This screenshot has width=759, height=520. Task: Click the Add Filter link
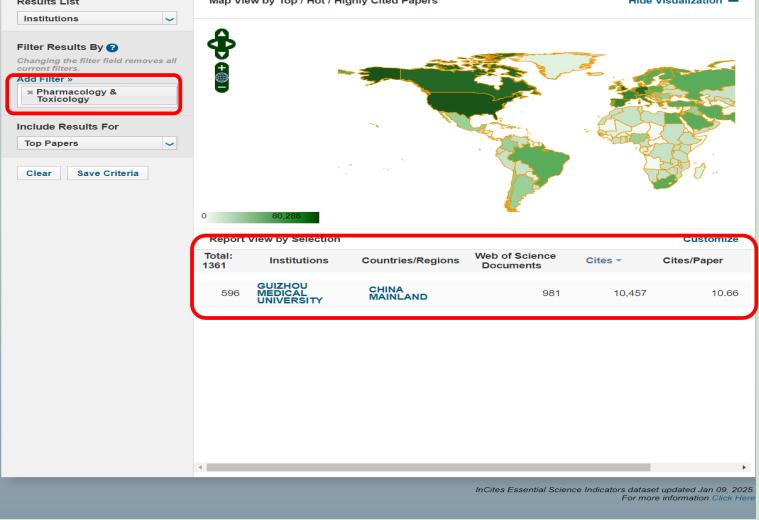click(45, 79)
